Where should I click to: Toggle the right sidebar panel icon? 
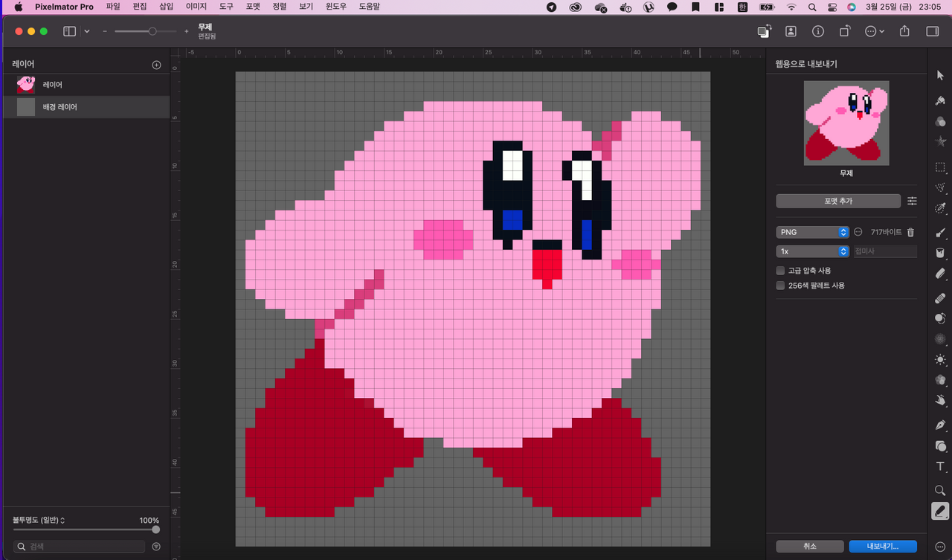tap(932, 31)
